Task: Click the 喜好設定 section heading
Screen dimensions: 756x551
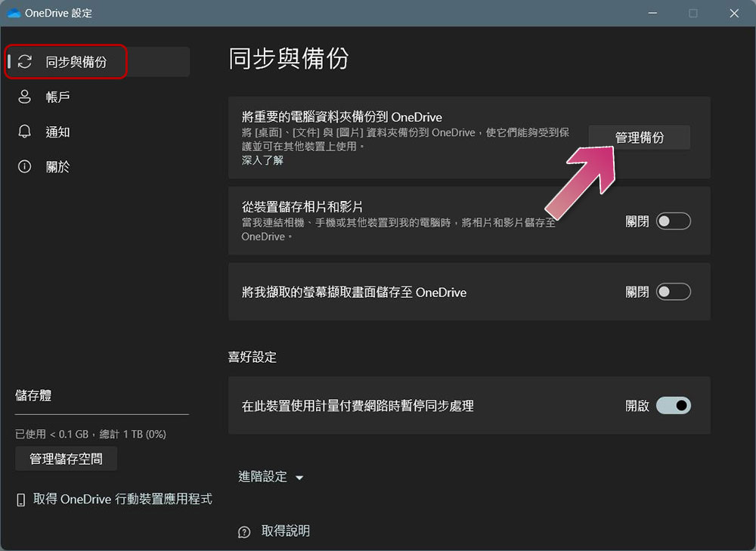Action: [253, 357]
